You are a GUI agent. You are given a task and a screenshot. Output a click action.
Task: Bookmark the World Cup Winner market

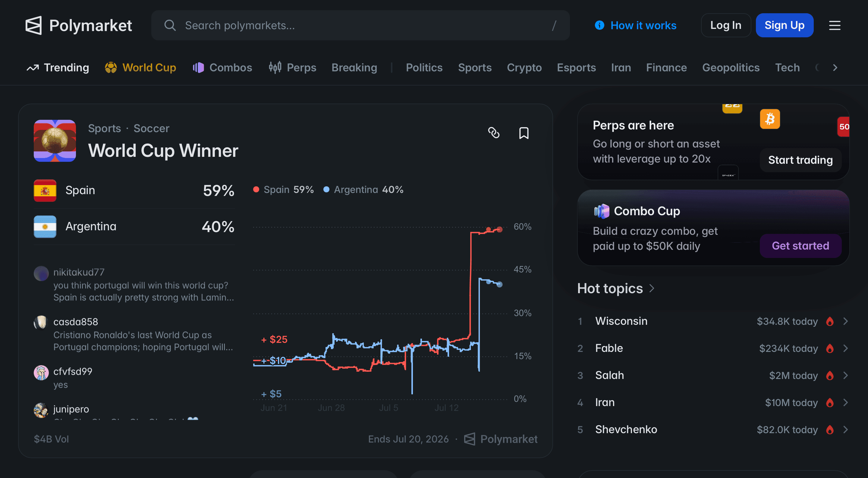click(524, 133)
